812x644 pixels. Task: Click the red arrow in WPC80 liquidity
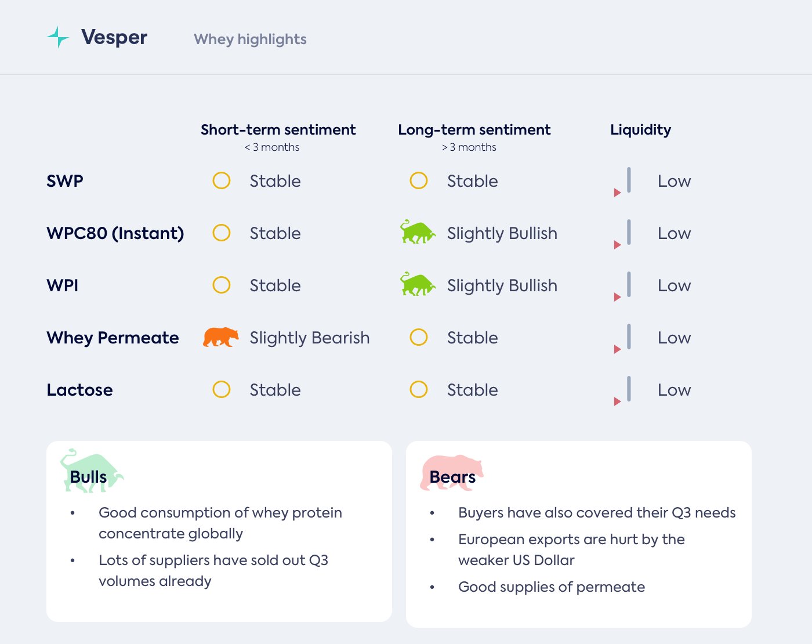[x=617, y=245]
